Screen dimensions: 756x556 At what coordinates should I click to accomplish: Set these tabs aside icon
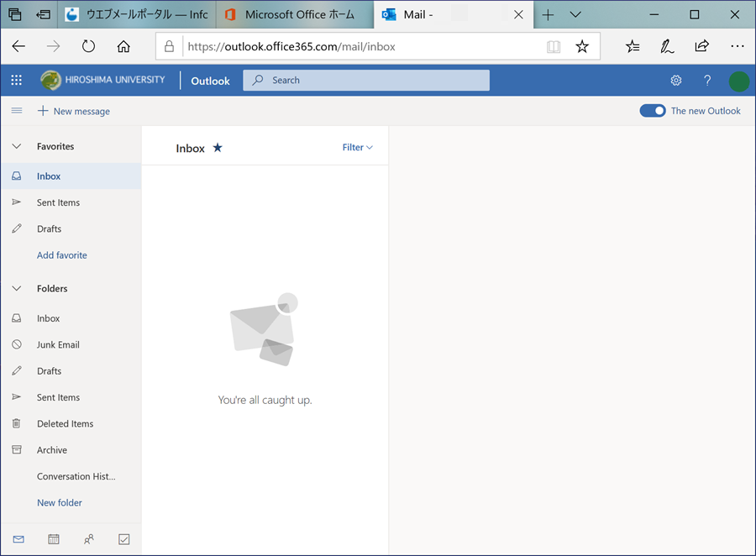[x=44, y=14]
